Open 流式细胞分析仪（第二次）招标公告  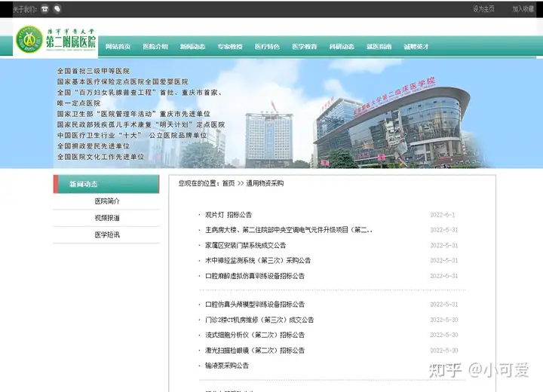point(255,335)
